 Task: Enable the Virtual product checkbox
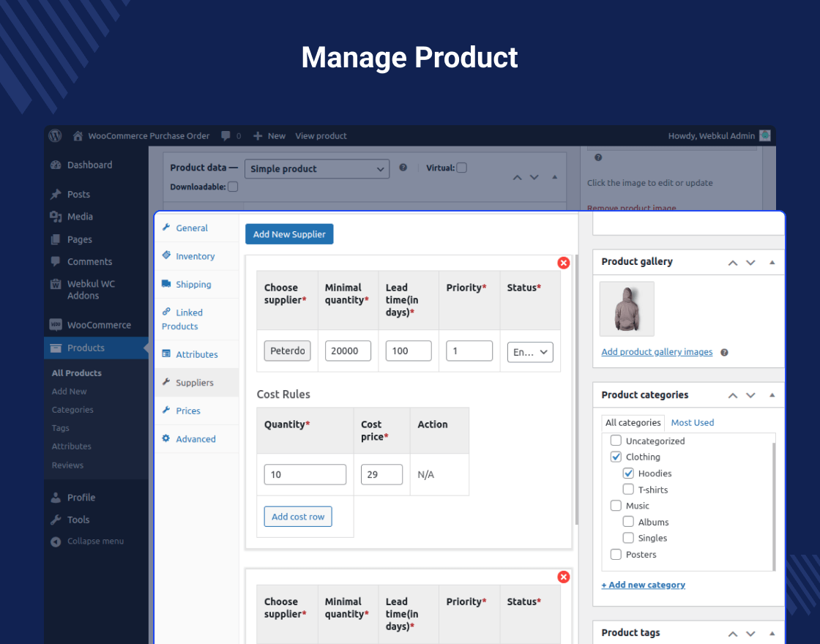(x=462, y=168)
